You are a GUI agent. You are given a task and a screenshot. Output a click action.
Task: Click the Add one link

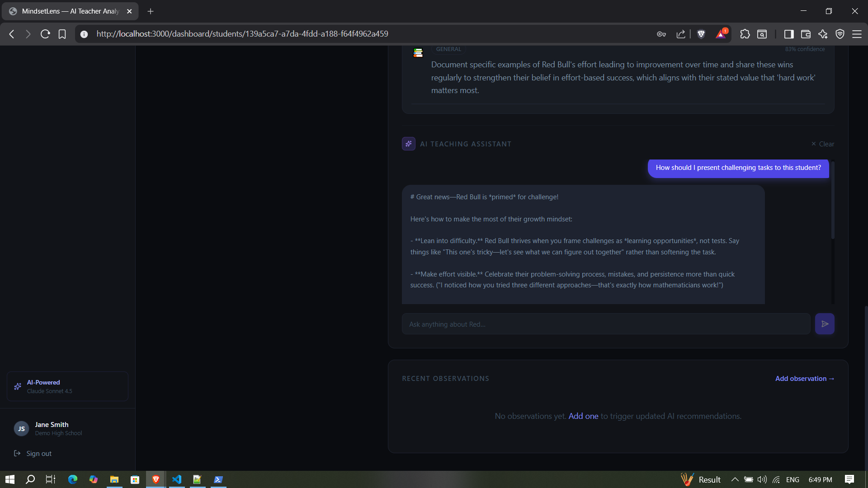coord(583,416)
